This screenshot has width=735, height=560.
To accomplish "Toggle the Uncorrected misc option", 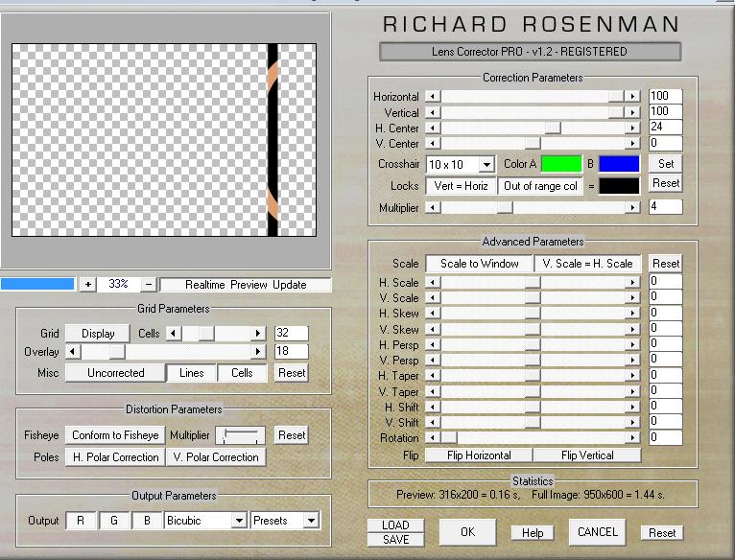I will pyautogui.click(x=115, y=373).
